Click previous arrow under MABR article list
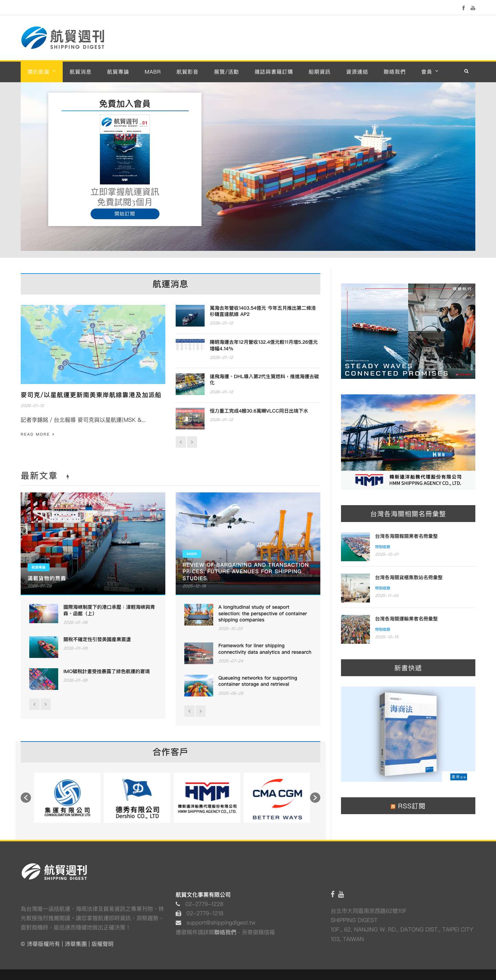 [189, 711]
